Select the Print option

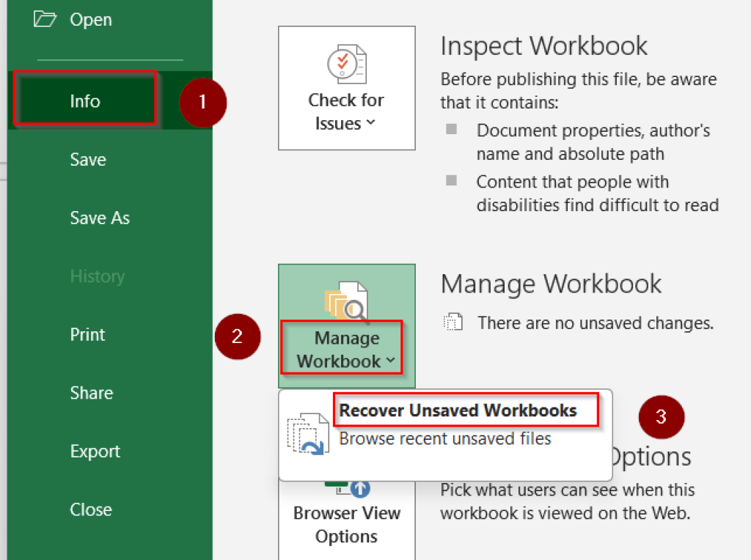pyautogui.click(x=87, y=334)
